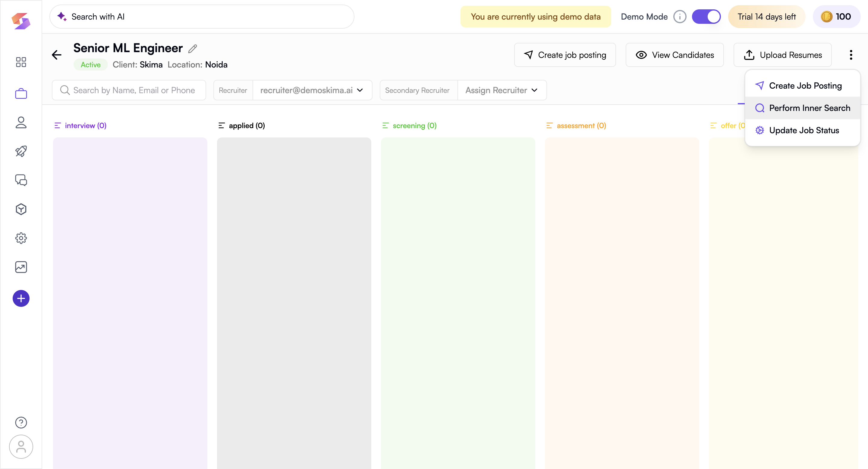The image size is (868, 469).
Task: Open the dashboard grid icon
Action: (x=21, y=62)
